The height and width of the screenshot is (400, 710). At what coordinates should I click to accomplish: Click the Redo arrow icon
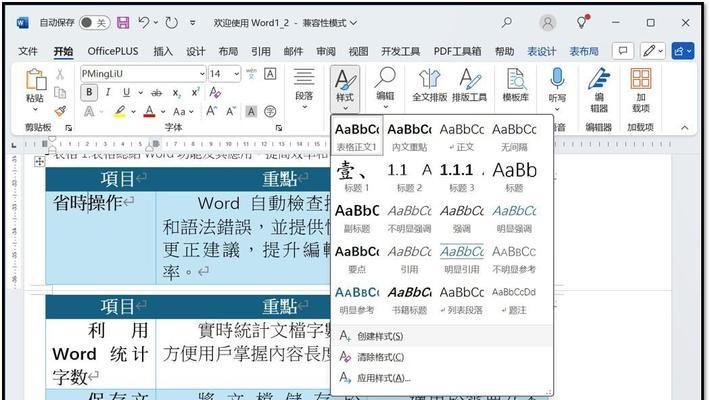(172, 23)
